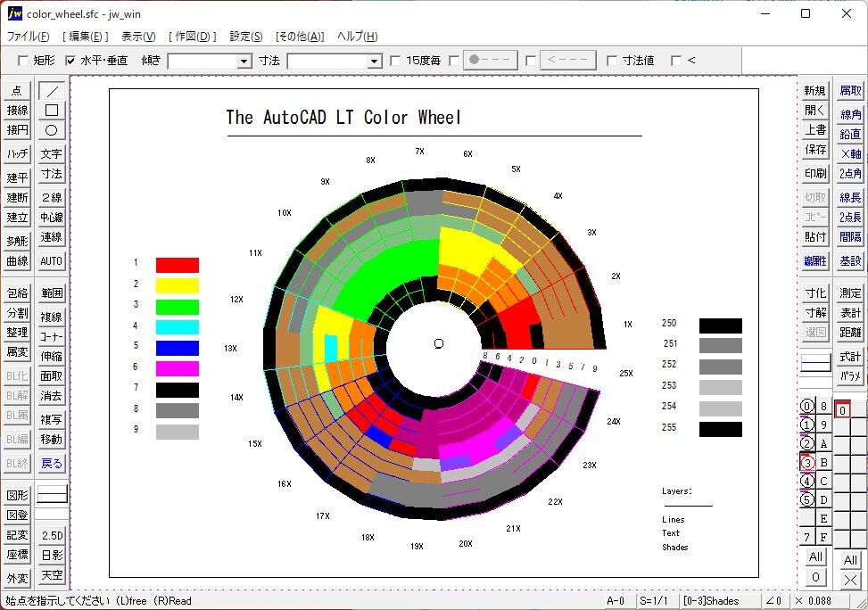Open the ファイル(F) menu
The height and width of the screenshot is (610, 868).
click(28, 37)
